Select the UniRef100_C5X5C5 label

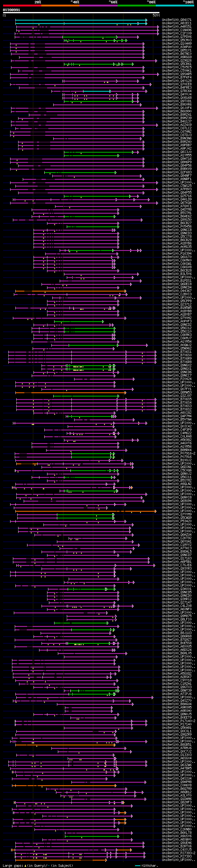click(176, 67)
